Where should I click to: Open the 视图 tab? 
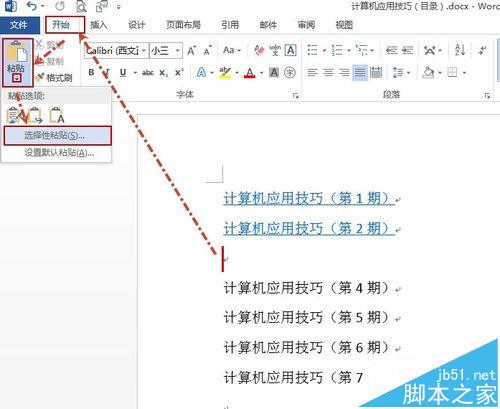point(344,25)
